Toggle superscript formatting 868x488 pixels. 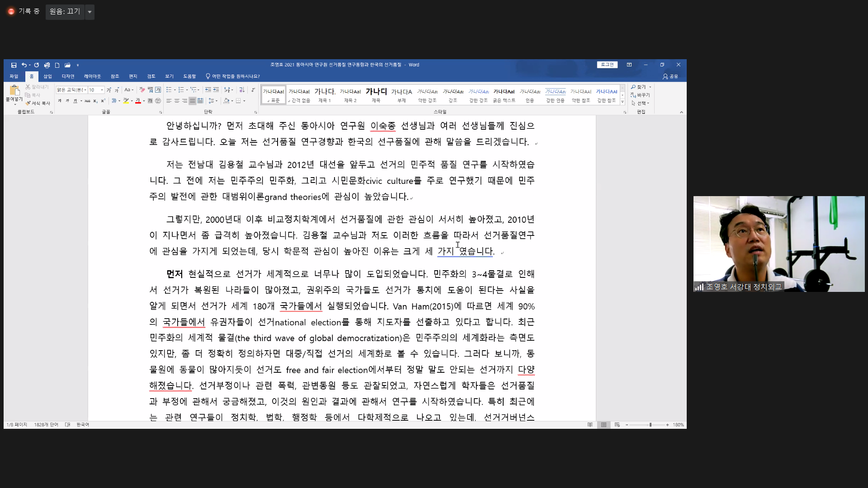[x=103, y=101]
